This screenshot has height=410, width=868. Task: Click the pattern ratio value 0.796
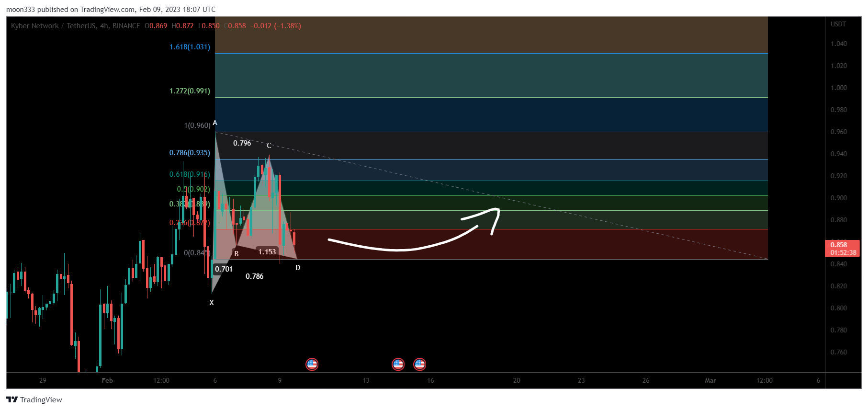pyautogui.click(x=242, y=143)
